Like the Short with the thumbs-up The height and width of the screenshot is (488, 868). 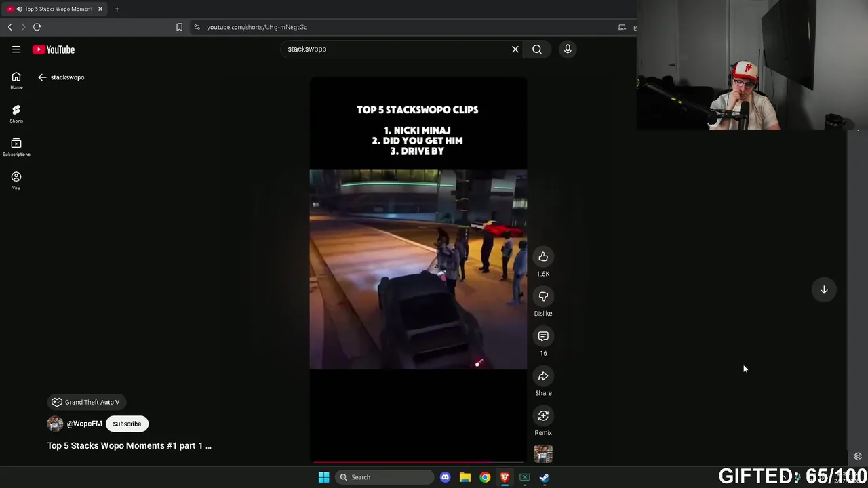point(543,257)
